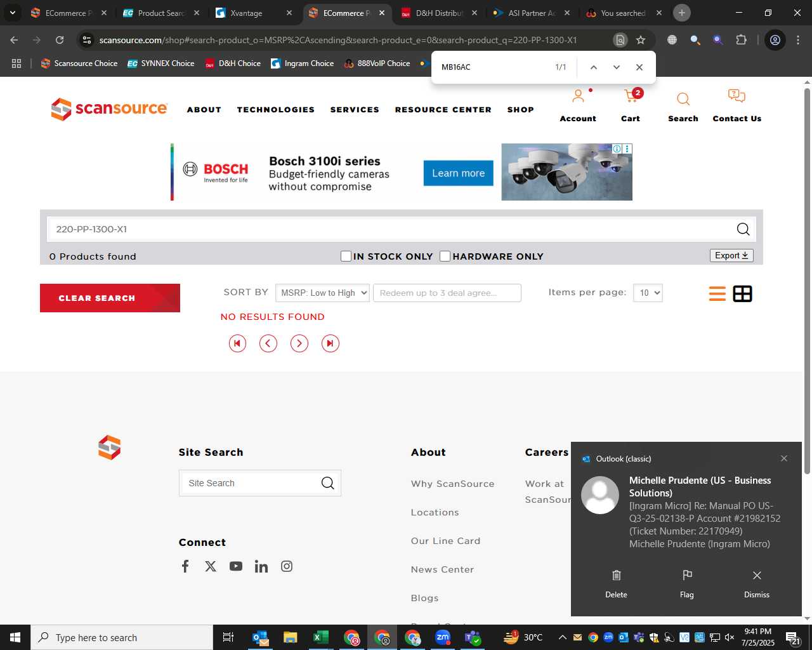Open the SERVICES menu
812x650 pixels.
click(x=355, y=110)
